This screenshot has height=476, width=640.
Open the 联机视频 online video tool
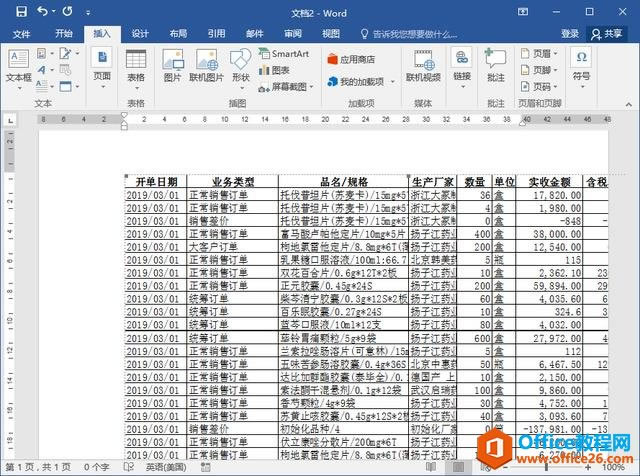click(423, 65)
